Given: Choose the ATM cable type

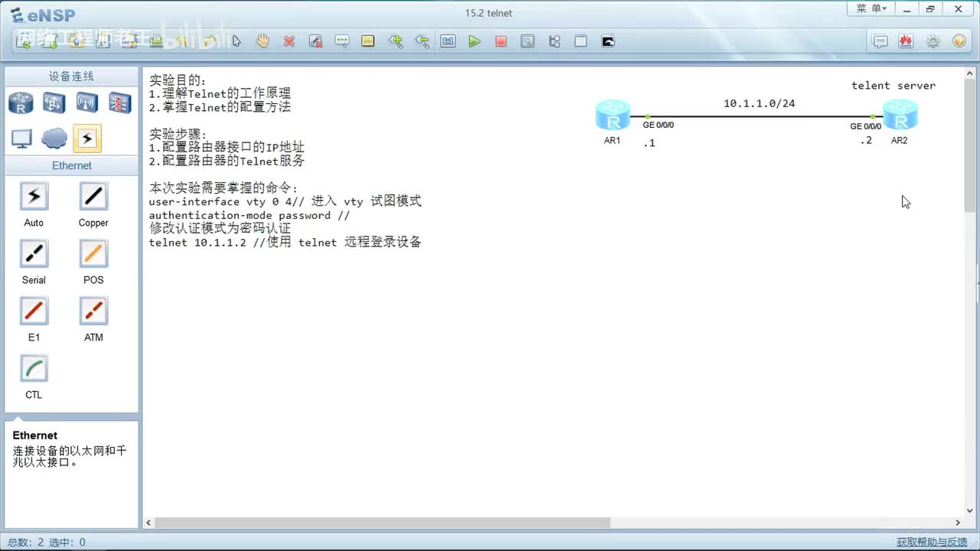Looking at the screenshot, I should click(x=93, y=311).
